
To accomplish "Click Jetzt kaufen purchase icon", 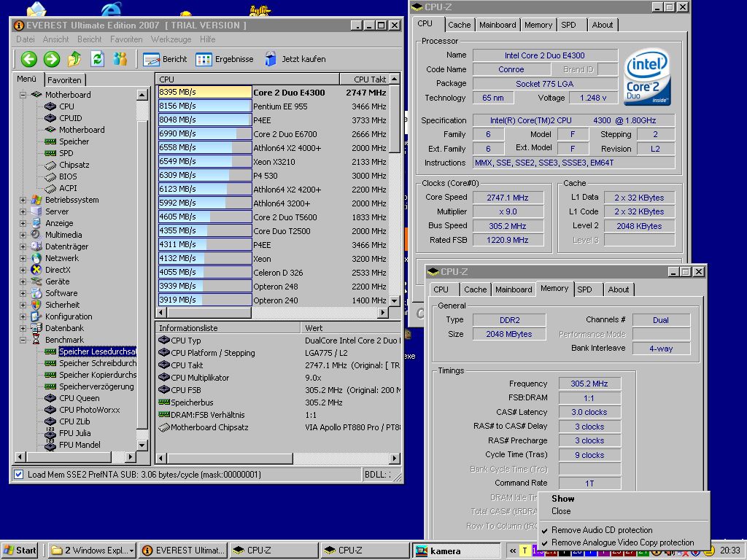I will 295,59.
